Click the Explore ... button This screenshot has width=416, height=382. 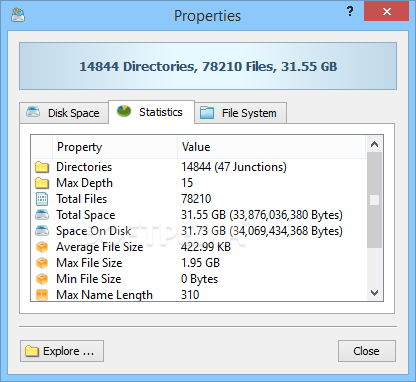pyautogui.click(x=62, y=351)
